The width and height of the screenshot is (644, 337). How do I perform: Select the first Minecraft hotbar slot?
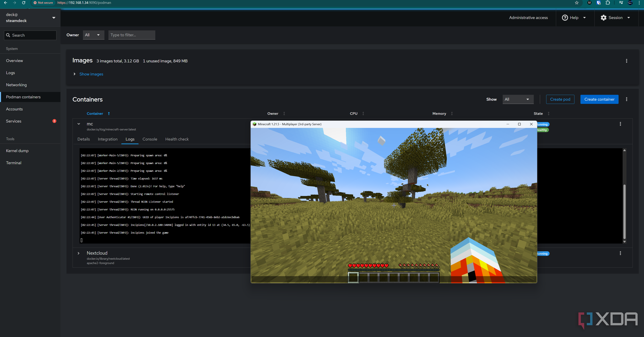353,277
